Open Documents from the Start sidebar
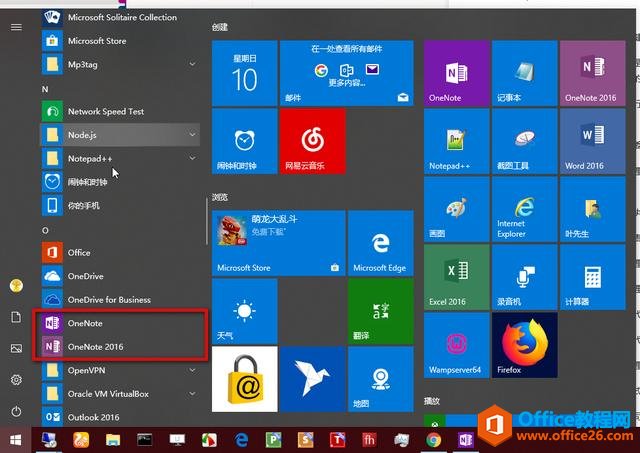This screenshot has width=640, height=453. [x=16, y=317]
